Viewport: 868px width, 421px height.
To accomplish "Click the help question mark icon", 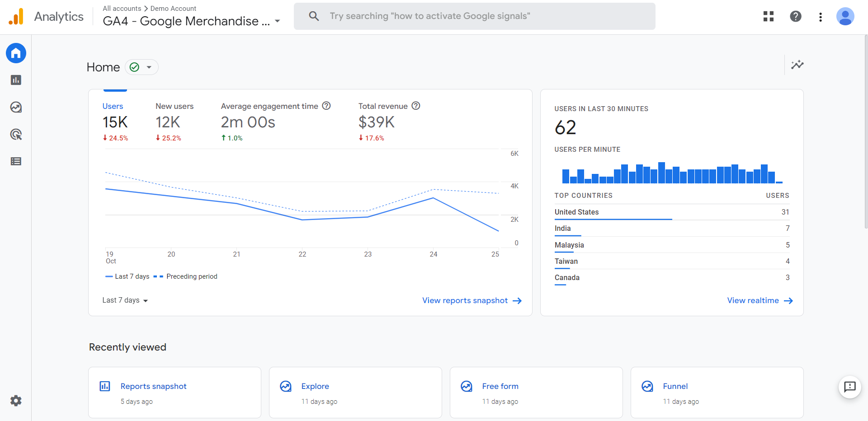I will tap(795, 17).
